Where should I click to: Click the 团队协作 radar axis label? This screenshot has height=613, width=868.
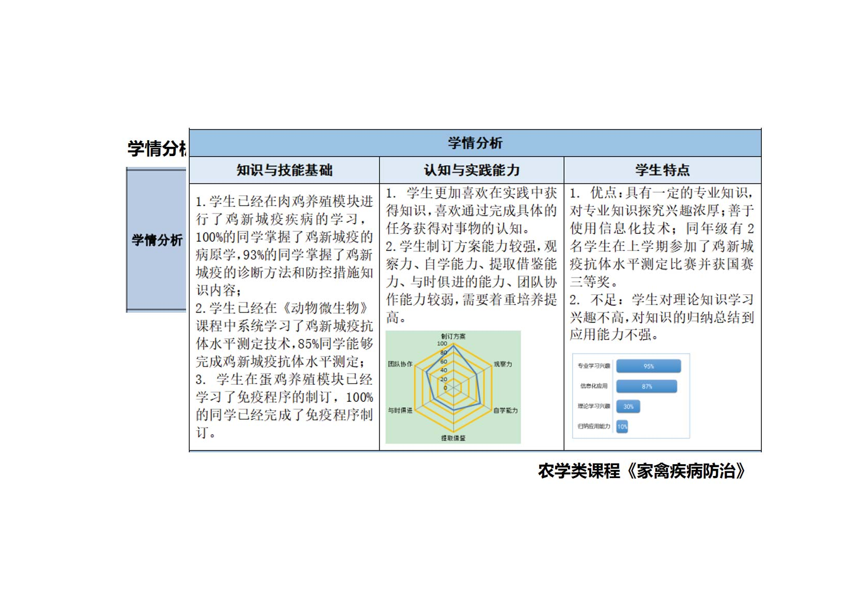(400, 364)
